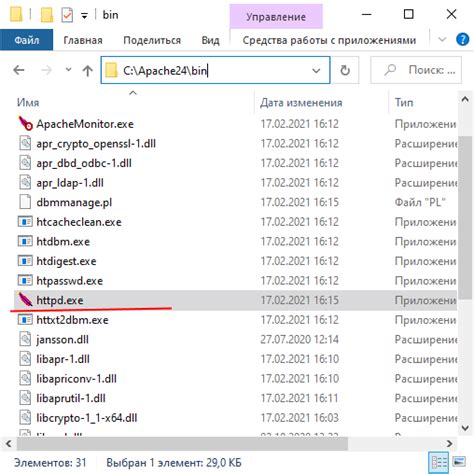Click the vertical scrollbar down arrow

pos(465,428)
